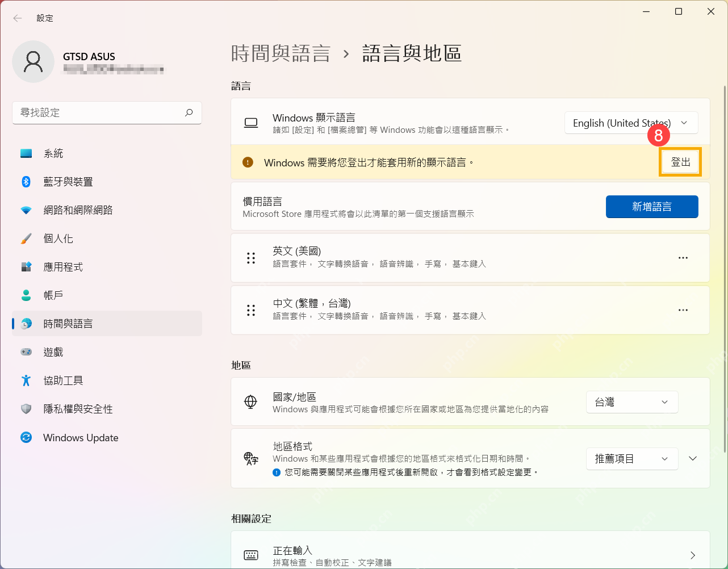Open the Windows 顯示語言 dropdown
The height and width of the screenshot is (569, 728).
(x=631, y=123)
